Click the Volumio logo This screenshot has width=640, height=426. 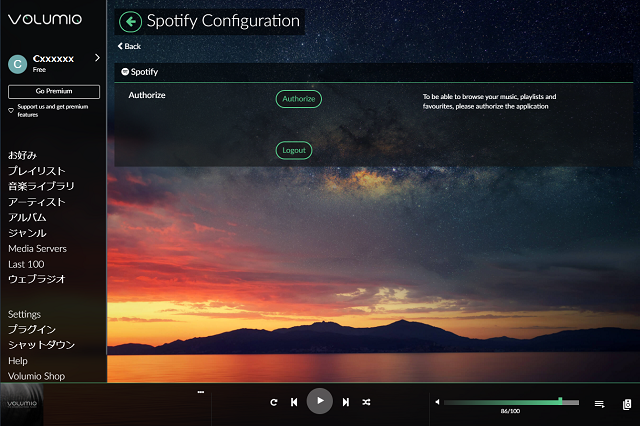click(x=45, y=19)
